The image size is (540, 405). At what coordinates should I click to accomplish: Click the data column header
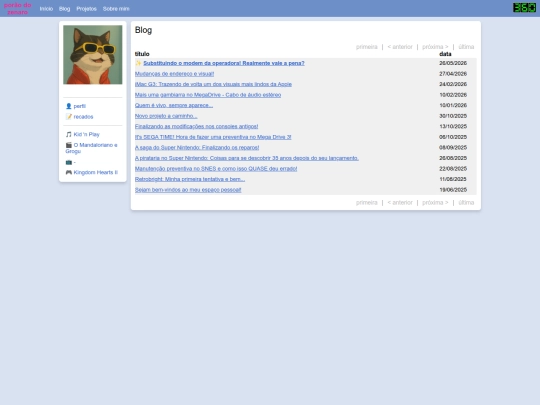(445, 54)
